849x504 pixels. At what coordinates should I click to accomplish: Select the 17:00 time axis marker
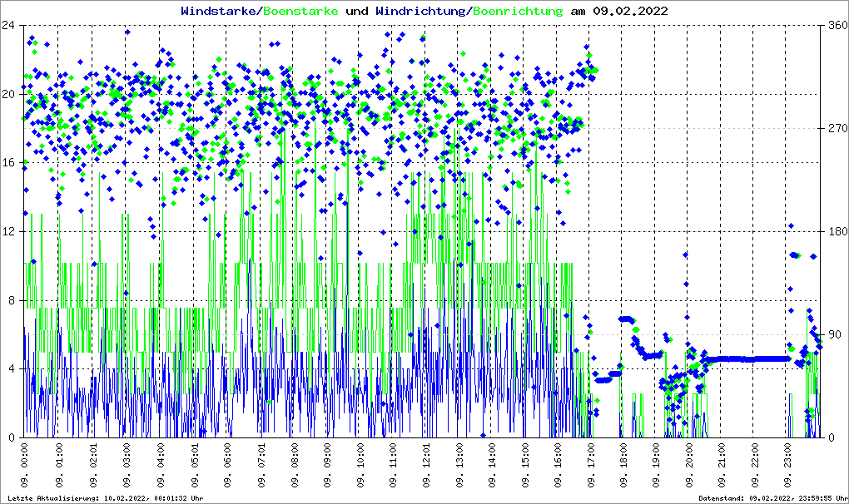tap(592, 467)
